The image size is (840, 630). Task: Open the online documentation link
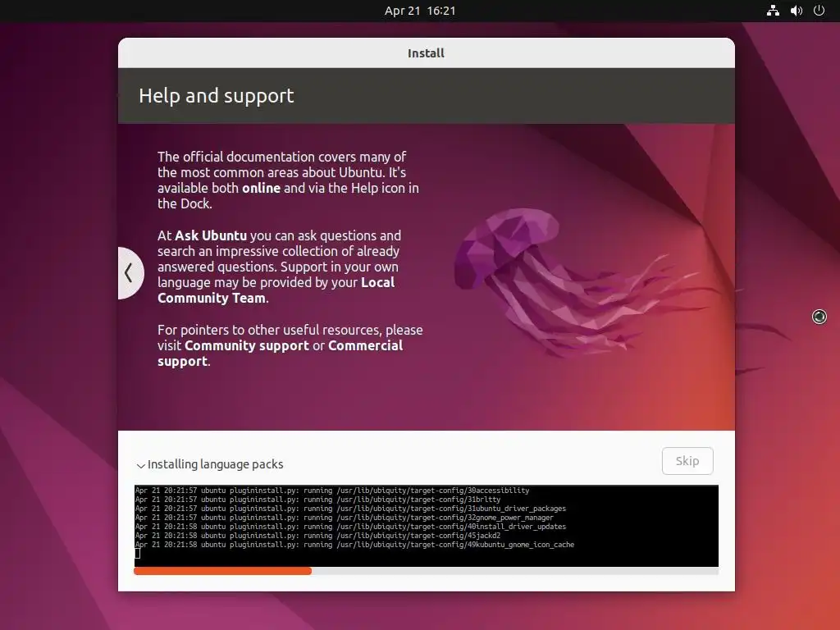click(x=262, y=188)
